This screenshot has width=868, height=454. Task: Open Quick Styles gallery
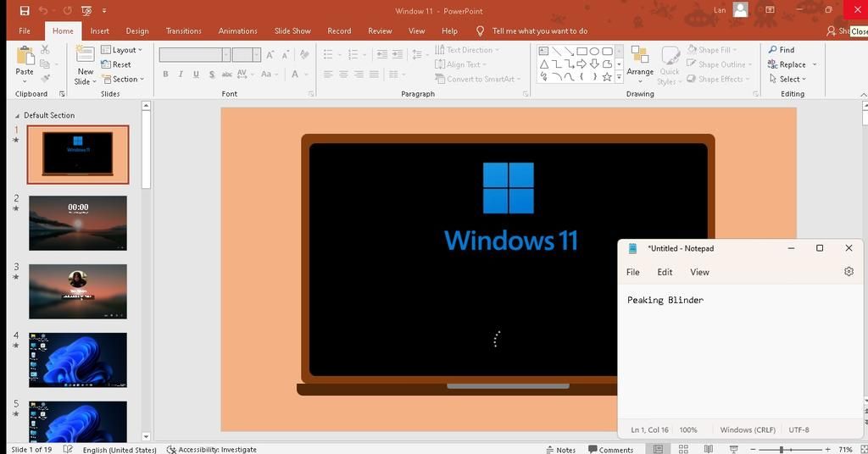point(670,64)
